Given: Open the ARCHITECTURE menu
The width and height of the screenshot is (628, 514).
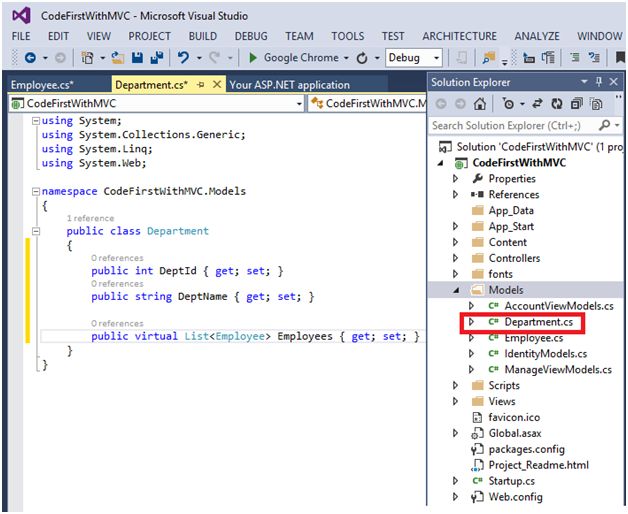Looking at the screenshot, I should point(459,36).
